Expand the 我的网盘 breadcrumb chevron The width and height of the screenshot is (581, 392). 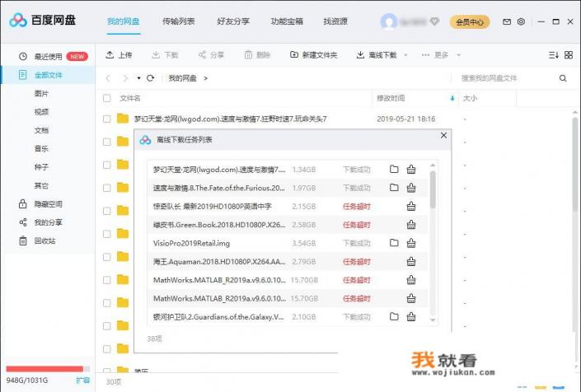pyautogui.click(x=206, y=78)
